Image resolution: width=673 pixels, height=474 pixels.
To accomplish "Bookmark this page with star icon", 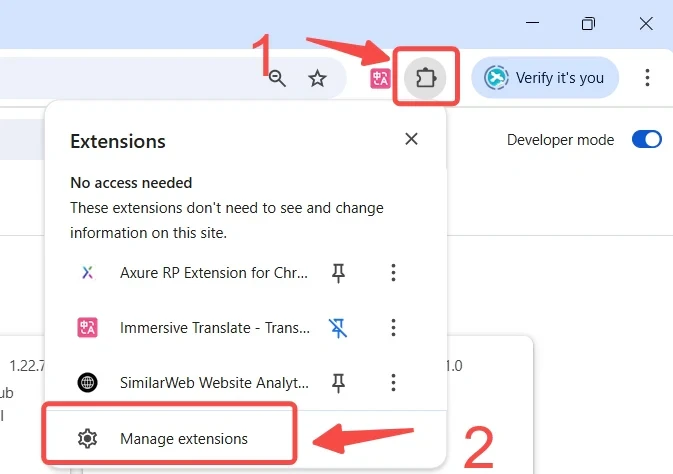I will pyautogui.click(x=317, y=78).
